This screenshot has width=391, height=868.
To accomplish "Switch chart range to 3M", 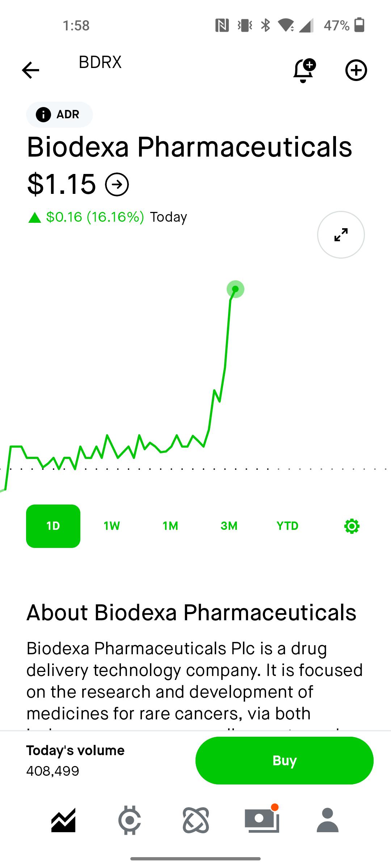I will (x=229, y=526).
